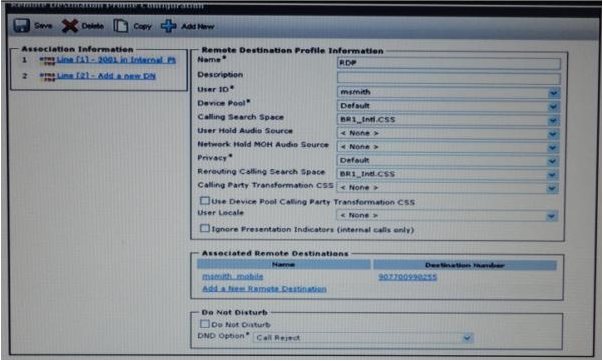The image size is (603, 361).
Task: Open the Rerouting Calling Search Space dropdown
Action: pos(448,174)
